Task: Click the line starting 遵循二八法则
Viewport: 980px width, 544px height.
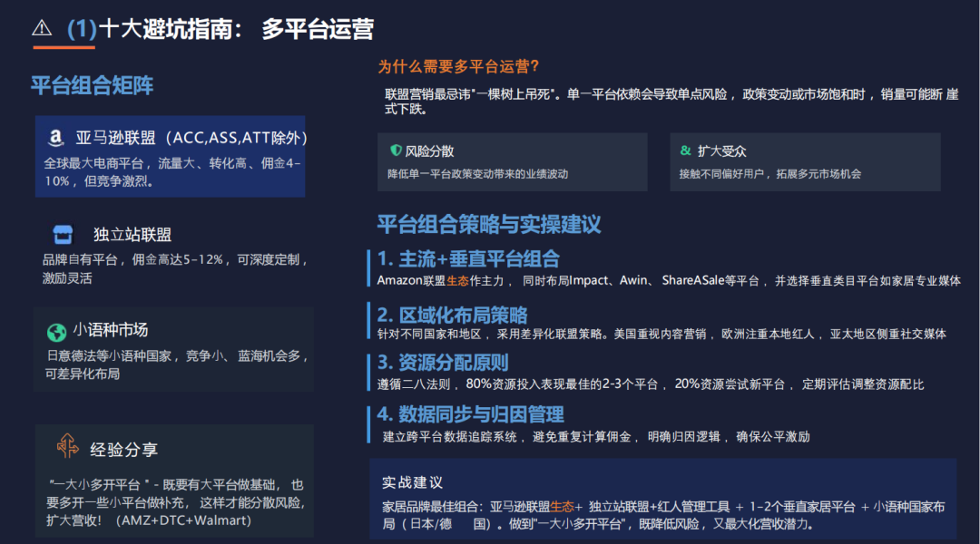Action: click(650, 384)
